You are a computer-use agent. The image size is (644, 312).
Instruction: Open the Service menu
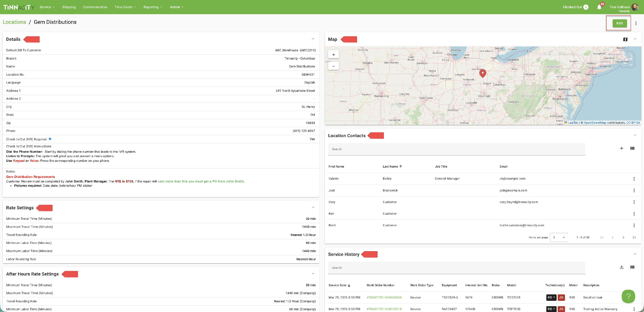point(47,7)
